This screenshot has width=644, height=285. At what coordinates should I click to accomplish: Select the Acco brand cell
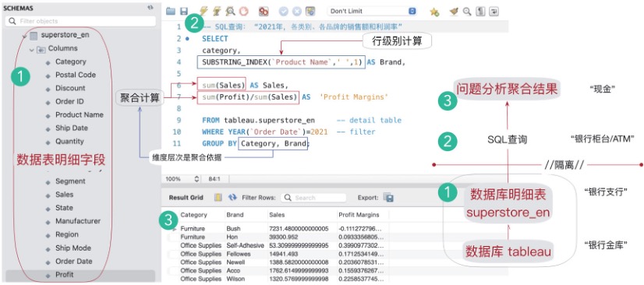point(233,271)
